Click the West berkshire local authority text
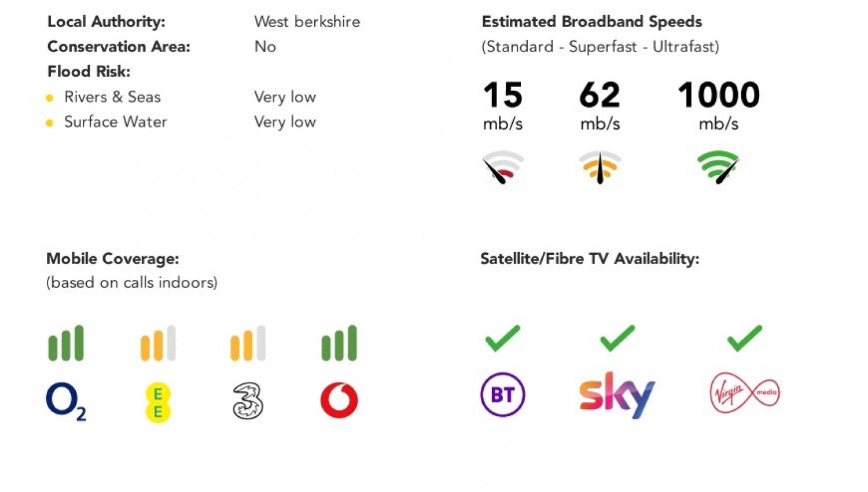This screenshot has height=492, width=868. pyautogui.click(x=307, y=22)
